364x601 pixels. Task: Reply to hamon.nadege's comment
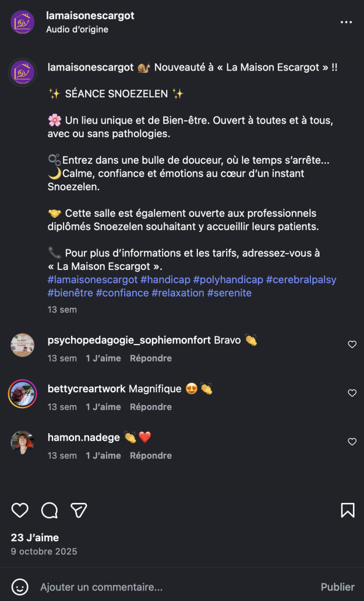tap(151, 456)
